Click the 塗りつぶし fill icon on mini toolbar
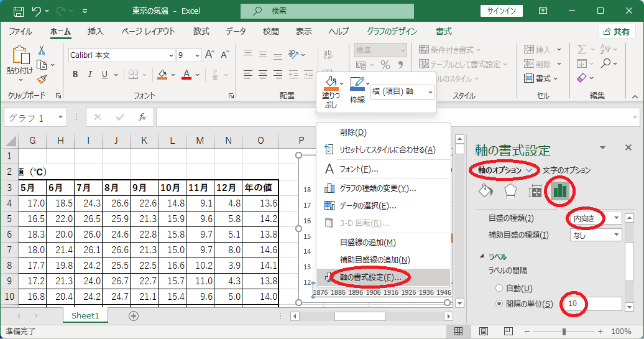Viewport: 644px width, 339px height. [x=331, y=83]
